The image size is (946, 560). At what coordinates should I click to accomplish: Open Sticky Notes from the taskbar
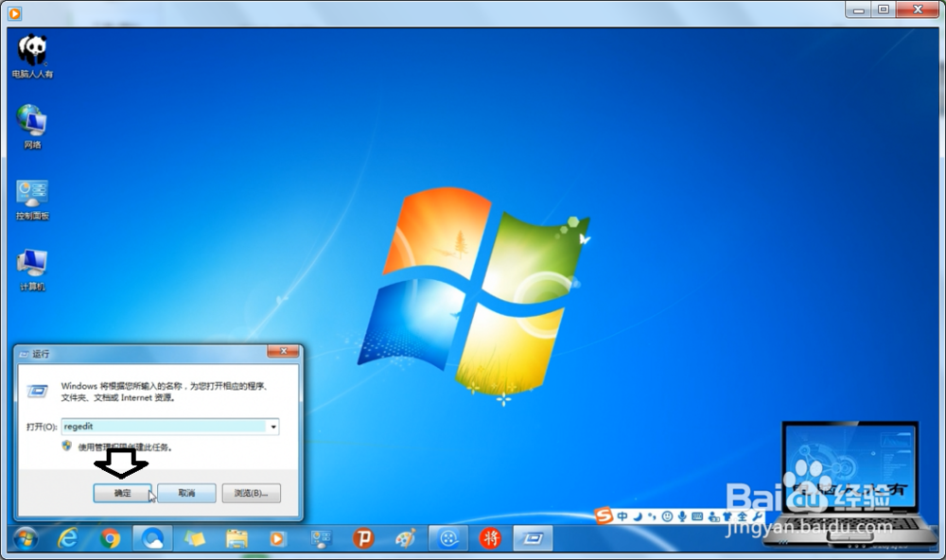tap(195, 538)
